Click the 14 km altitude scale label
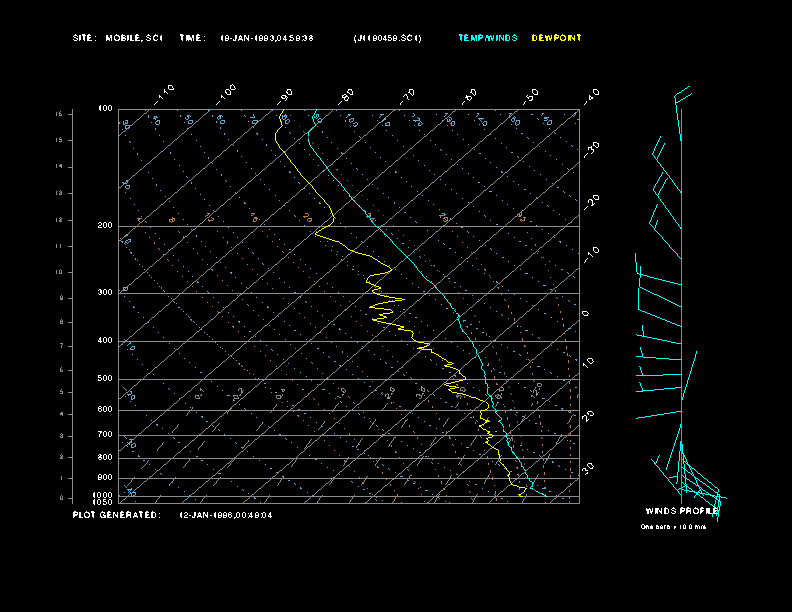 click(59, 166)
